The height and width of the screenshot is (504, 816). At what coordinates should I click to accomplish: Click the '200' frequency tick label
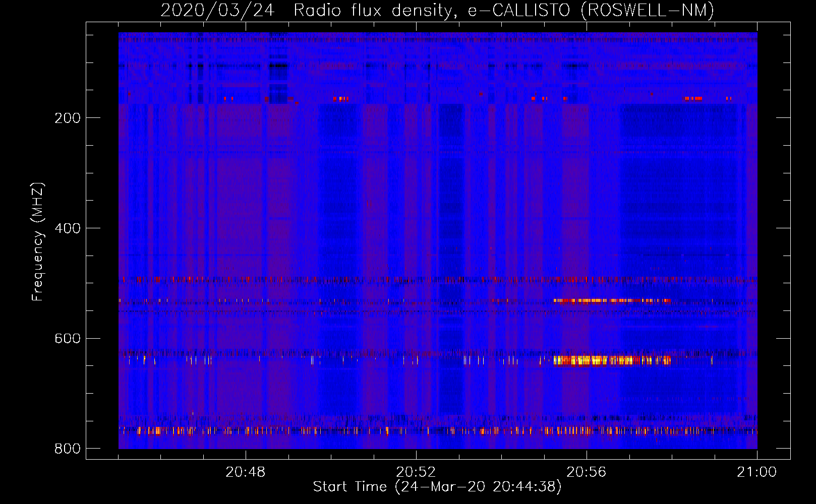(x=68, y=118)
